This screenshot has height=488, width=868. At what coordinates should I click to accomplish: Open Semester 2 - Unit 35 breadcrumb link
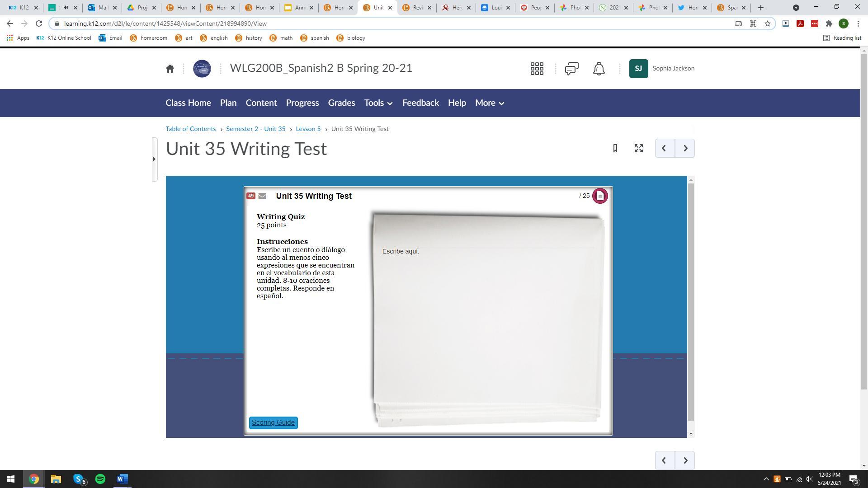(x=255, y=129)
